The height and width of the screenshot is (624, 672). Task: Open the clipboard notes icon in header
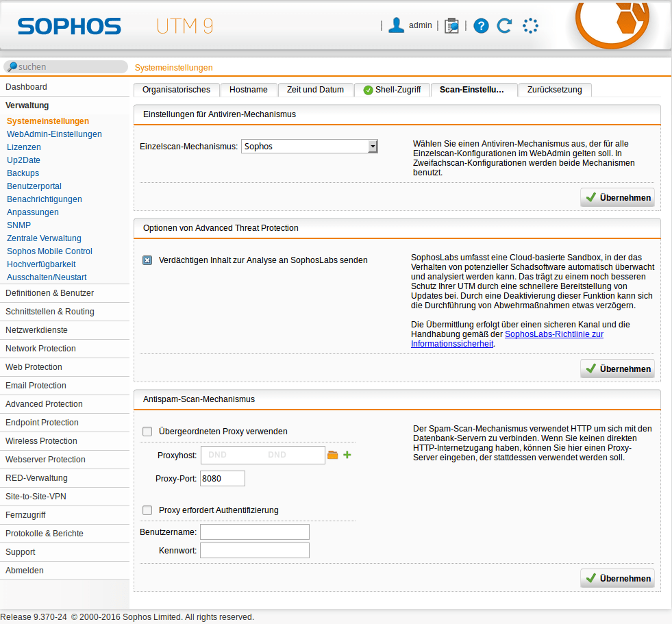451,26
